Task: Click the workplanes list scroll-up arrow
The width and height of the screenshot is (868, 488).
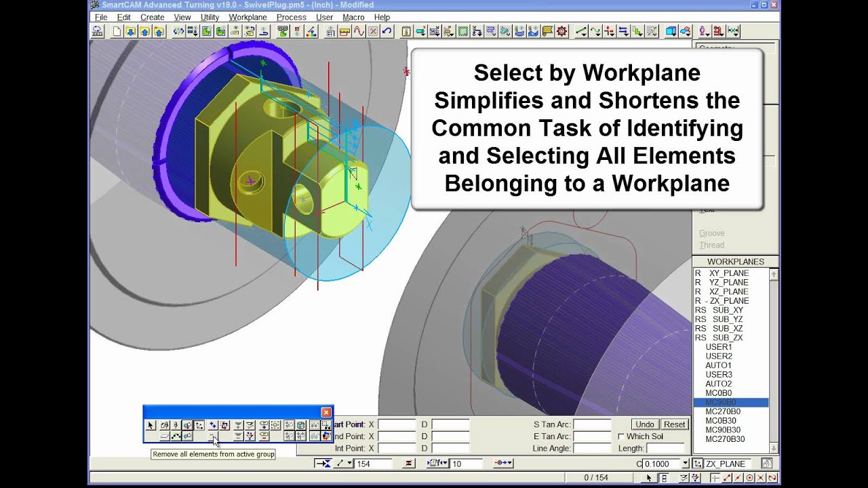Action: [x=774, y=274]
